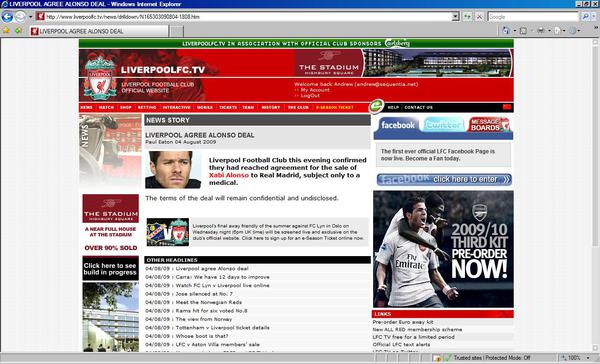Click the Refresh button beside address bar
This screenshot has width=600, height=364.
tap(467, 17)
